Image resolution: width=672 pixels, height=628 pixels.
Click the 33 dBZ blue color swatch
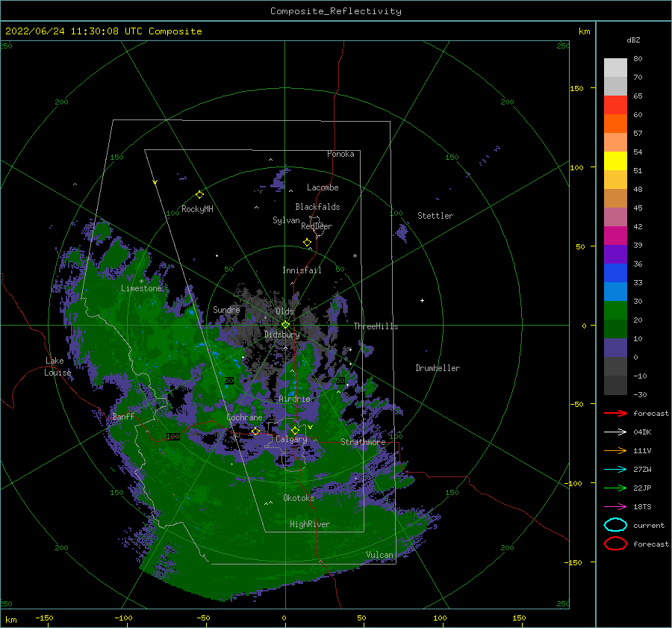click(x=615, y=291)
